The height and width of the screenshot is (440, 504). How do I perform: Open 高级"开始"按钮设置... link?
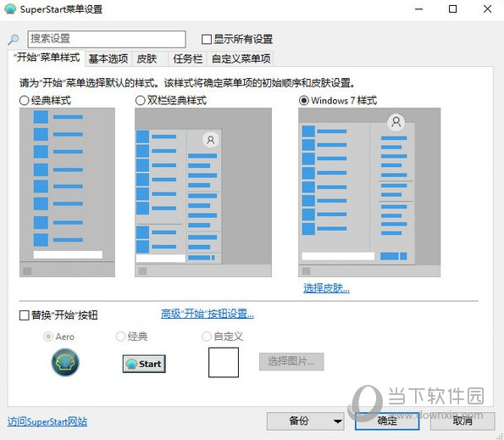pyautogui.click(x=208, y=314)
